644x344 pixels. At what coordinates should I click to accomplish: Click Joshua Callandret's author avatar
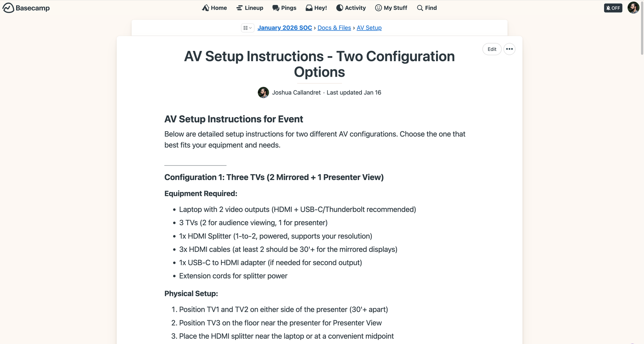[263, 93]
